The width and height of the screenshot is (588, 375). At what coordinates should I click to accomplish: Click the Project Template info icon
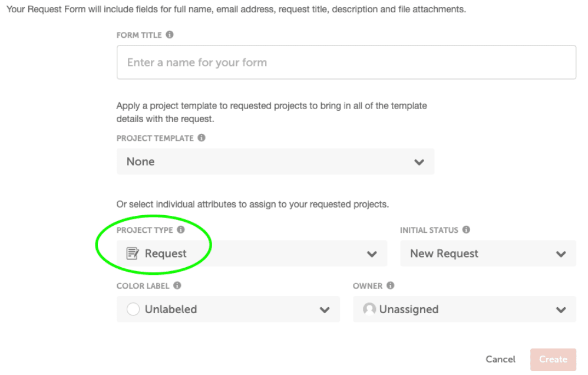(201, 138)
